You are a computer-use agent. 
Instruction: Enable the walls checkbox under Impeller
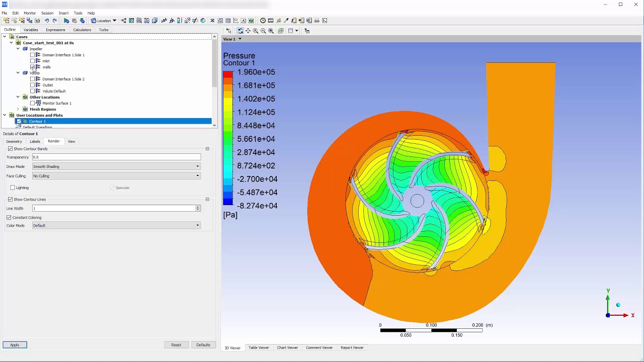(x=33, y=67)
